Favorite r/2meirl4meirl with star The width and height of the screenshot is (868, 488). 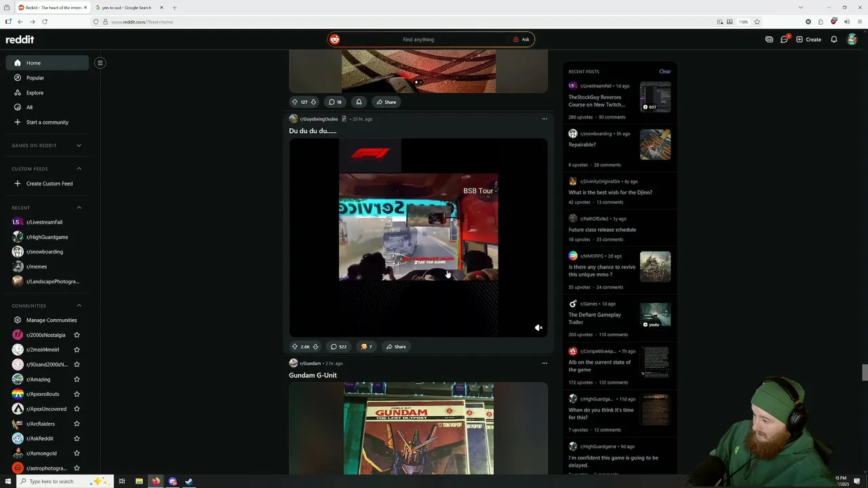point(77,350)
